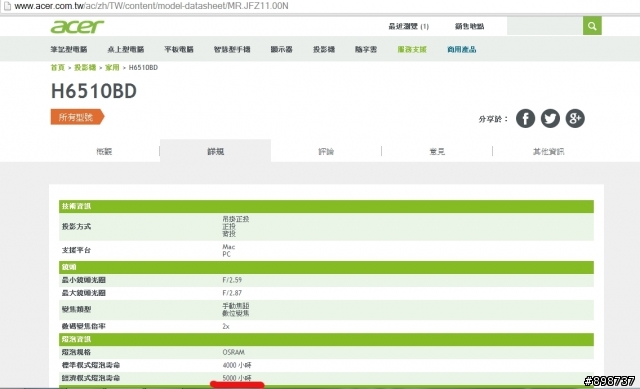Go to 家用 in the breadcrumb

click(112, 67)
